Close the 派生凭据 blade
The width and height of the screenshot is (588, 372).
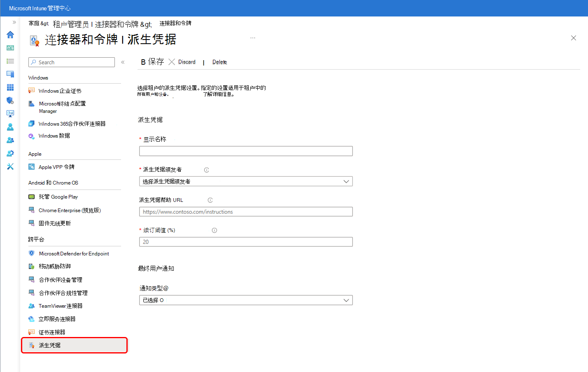[574, 38]
